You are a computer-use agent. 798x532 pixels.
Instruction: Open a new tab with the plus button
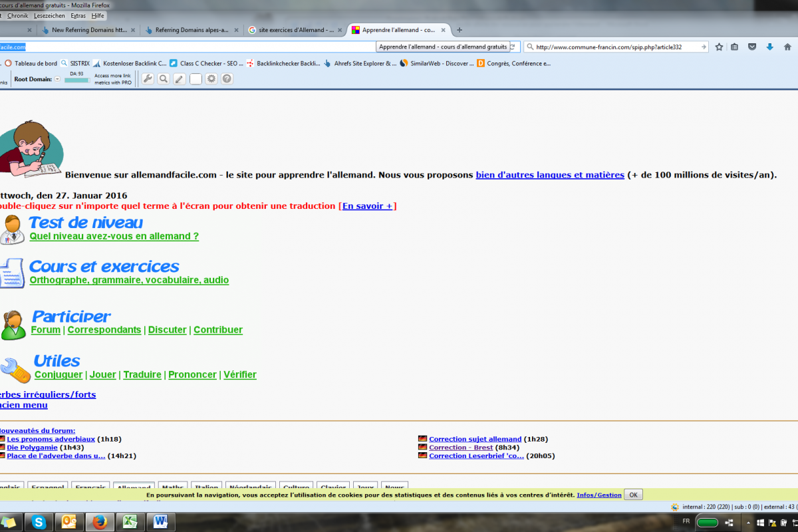click(459, 30)
